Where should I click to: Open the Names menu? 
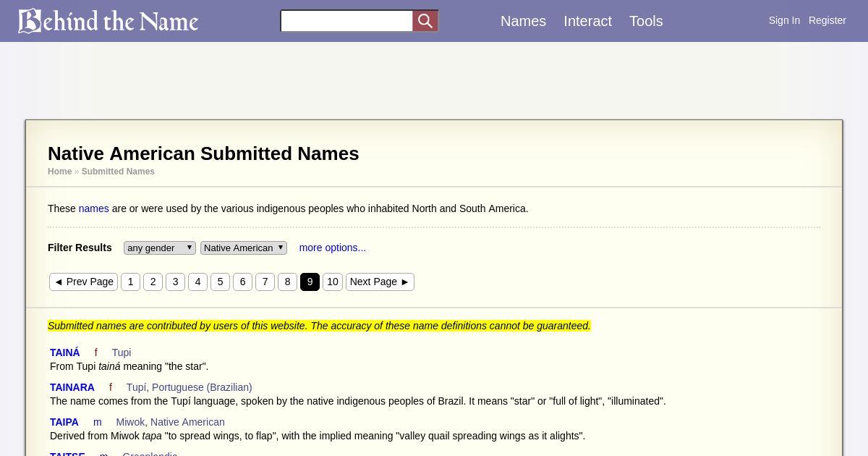tap(523, 21)
